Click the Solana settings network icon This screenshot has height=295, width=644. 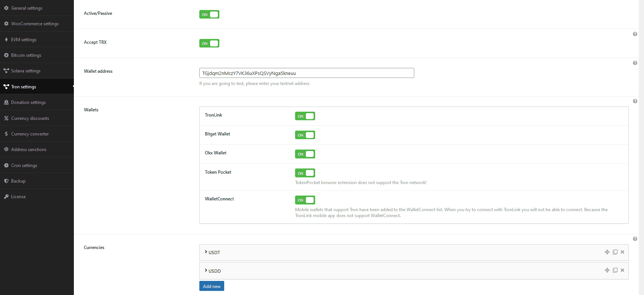[x=6, y=71]
